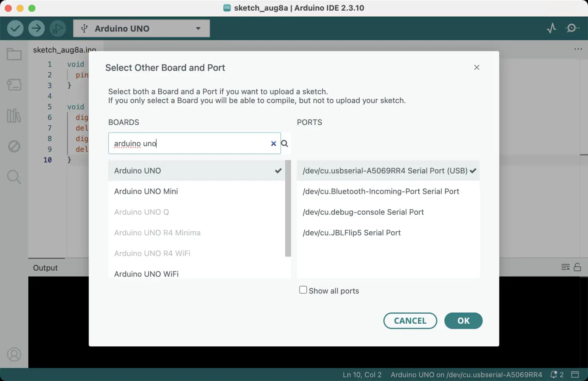Select Arduino UNO R4 Minima board
This screenshot has width=588, height=381.
coord(197,232)
